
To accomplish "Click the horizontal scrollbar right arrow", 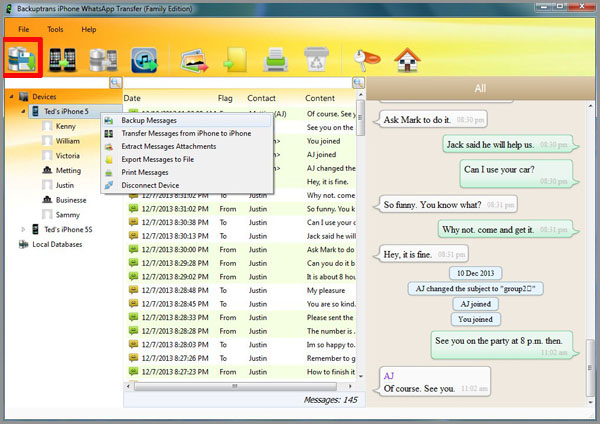I will coord(350,386).
